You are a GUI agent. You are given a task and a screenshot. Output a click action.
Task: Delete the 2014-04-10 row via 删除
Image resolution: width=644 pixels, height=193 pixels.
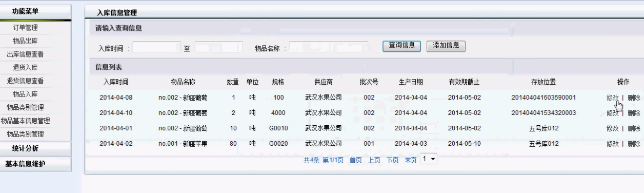(x=634, y=113)
